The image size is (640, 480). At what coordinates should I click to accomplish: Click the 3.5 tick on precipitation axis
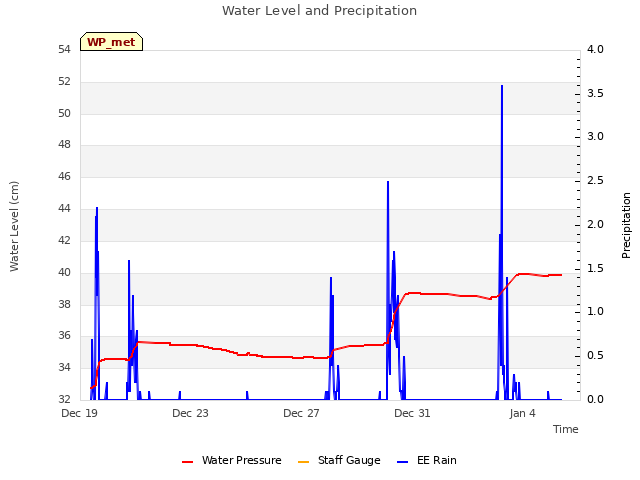click(595, 93)
